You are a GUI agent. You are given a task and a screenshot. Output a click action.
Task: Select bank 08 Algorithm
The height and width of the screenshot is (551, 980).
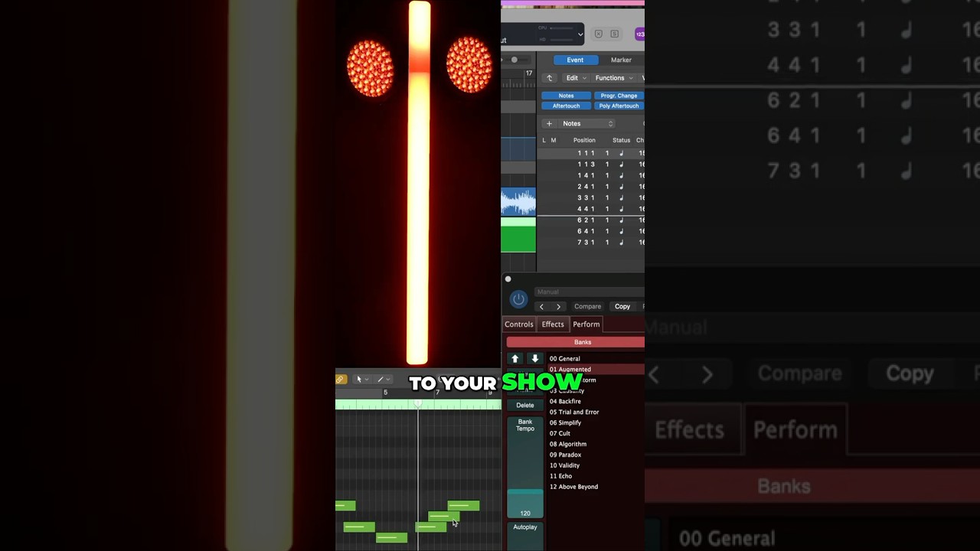[595, 445]
